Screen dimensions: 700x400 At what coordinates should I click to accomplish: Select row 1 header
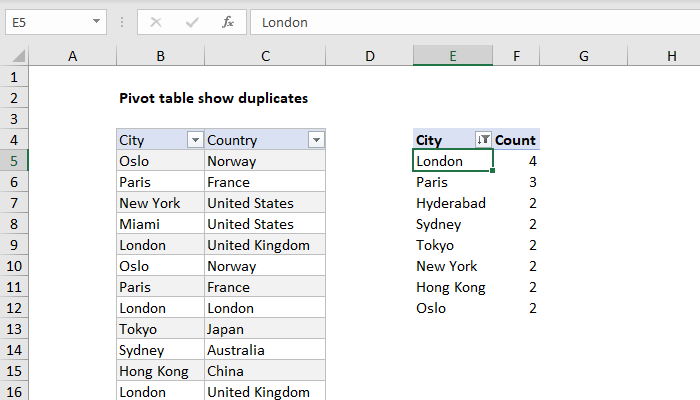point(14,77)
